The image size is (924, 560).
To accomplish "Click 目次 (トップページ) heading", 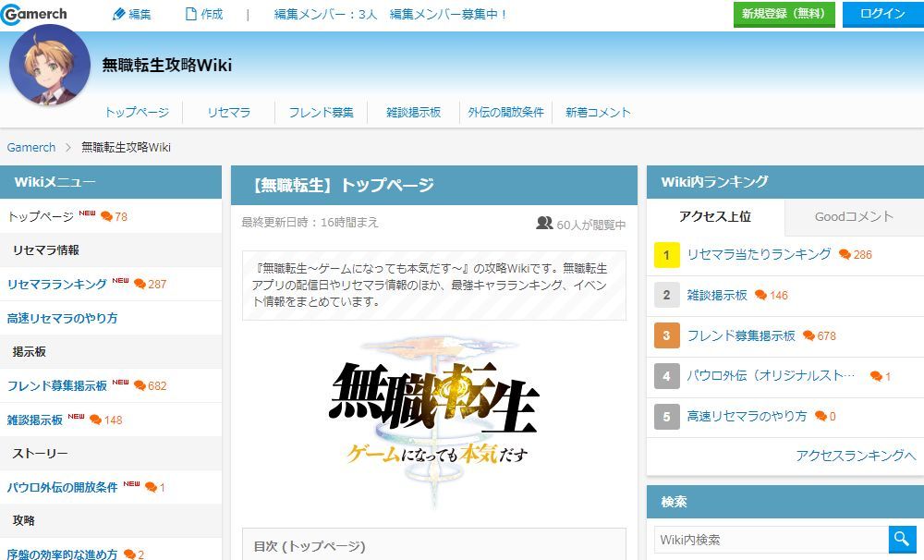I will [310, 546].
